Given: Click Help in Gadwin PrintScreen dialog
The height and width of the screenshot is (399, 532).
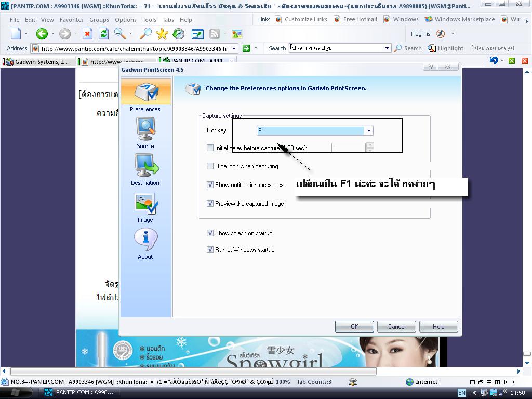Looking at the screenshot, I should (x=438, y=326).
